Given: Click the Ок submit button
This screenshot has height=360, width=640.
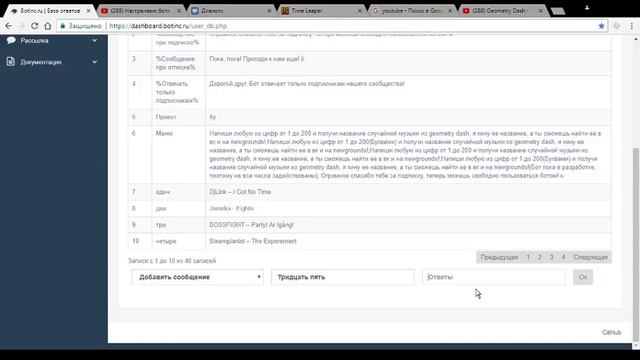Looking at the screenshot, I should pos(583,277).
